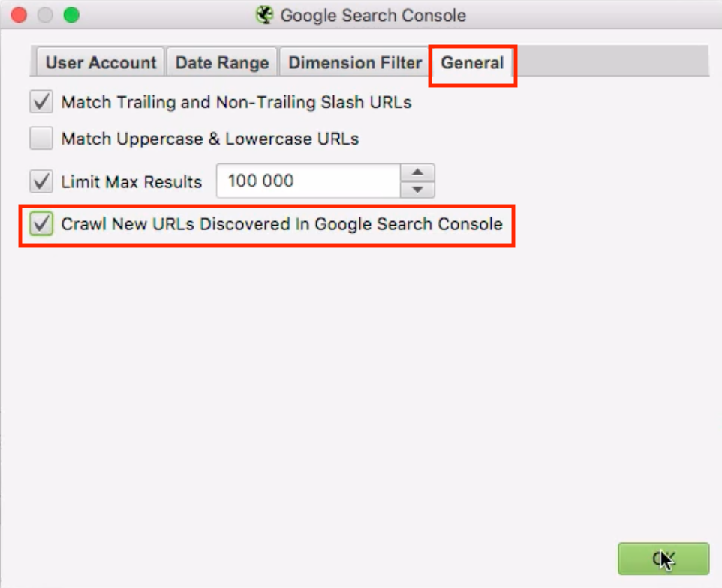The image size is (722, 588).
Task: Click the Match Trailing and Non-Trailing Slash label
Action: tap(236, 102)
